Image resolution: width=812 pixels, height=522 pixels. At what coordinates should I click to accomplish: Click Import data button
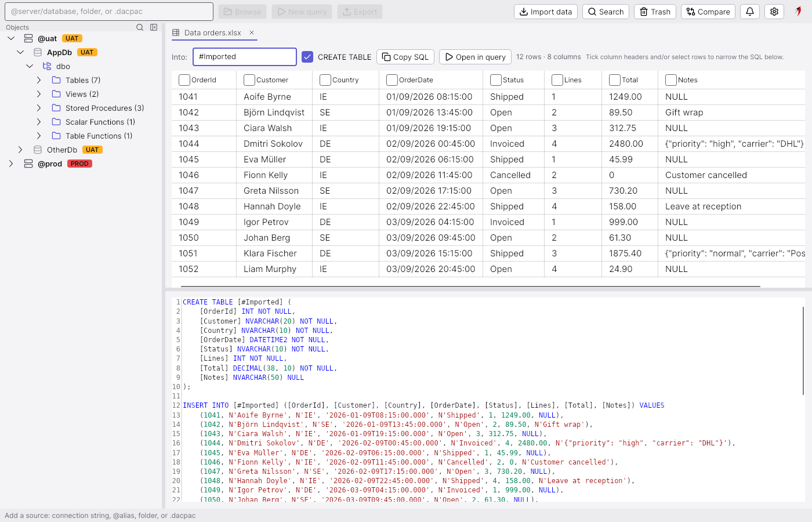tap(546, 12)
